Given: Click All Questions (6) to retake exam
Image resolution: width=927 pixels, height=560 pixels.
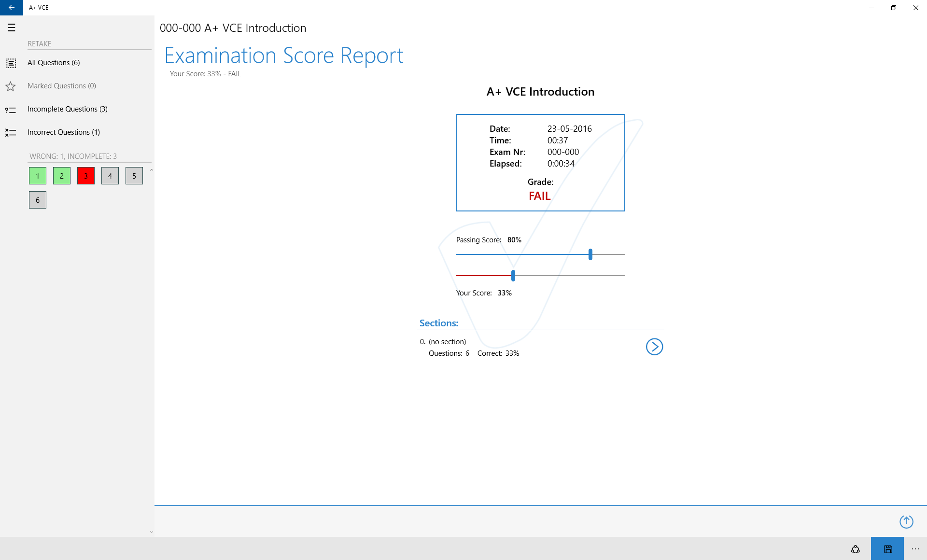Looking at the screenshot, I should (54, 62).
